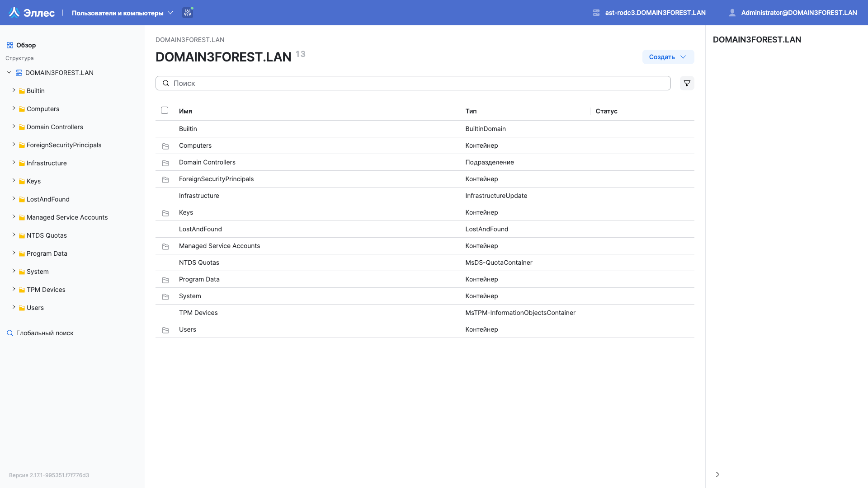Screen dimensions: 868x488
Task: Toggle the select-all checkbox in table header
Action: (x=165, y=110)
